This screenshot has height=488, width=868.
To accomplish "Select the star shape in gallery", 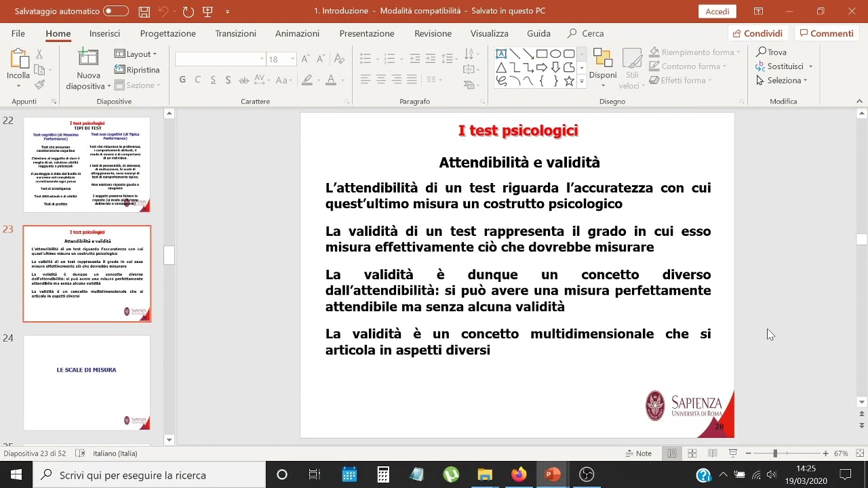I will (569, 81).
